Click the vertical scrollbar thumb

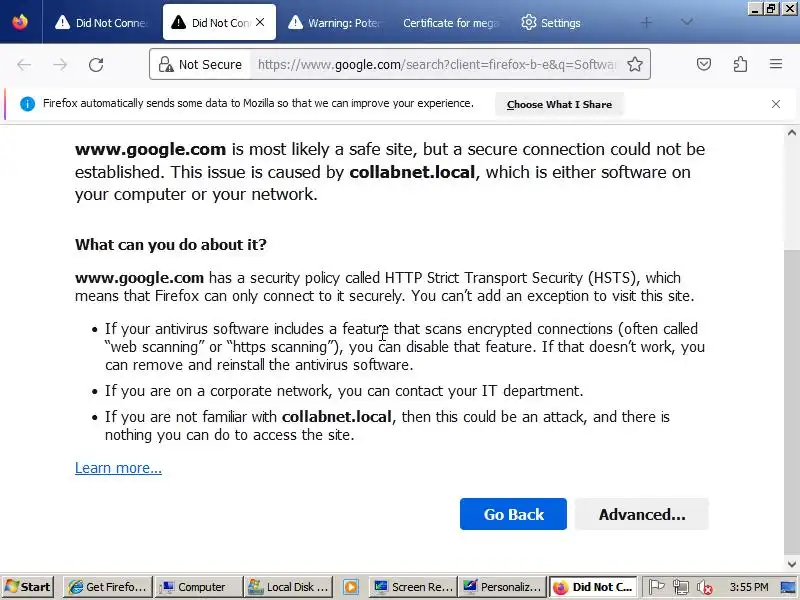point(791,403)
